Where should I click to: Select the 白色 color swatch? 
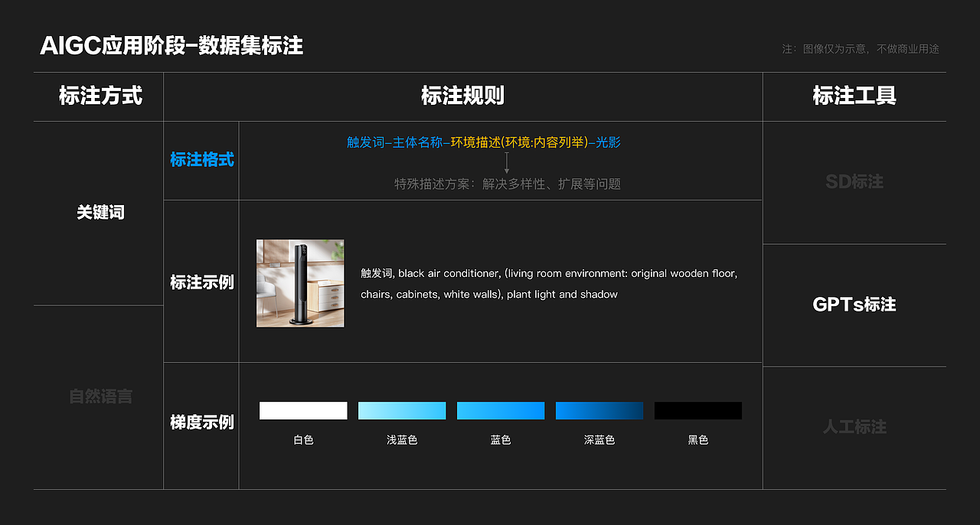[302, 410]
